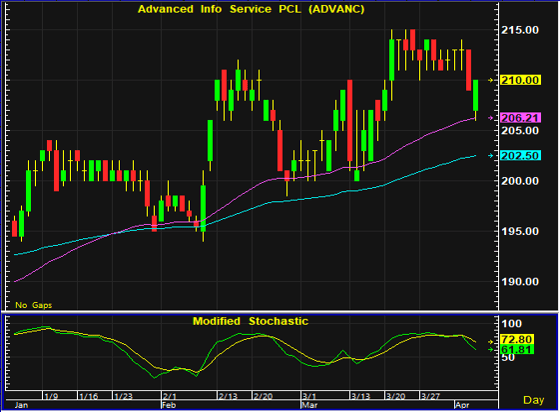The image size is (560, 412).
Task: Click the 3/27 date marker
Action: point(430,396)
